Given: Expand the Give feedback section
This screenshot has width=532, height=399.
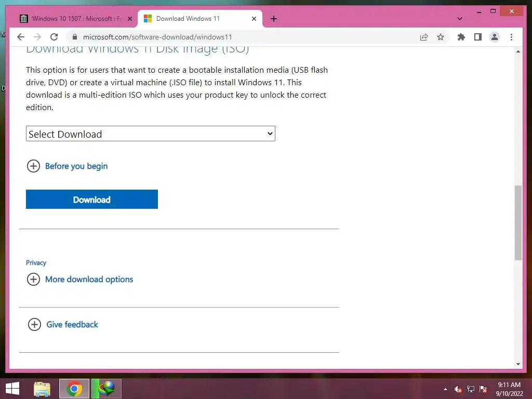Looking at the screenshot, I should click(x=72, y=324).
